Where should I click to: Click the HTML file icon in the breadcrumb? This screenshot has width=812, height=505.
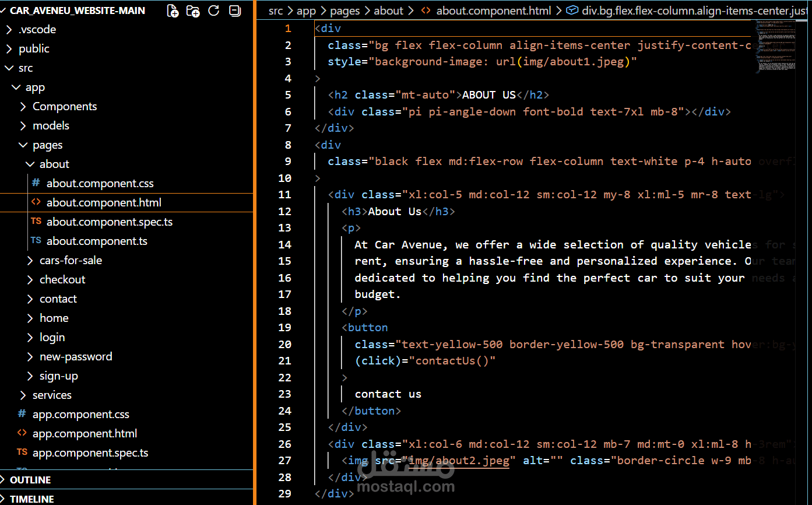tap(426, 10)
